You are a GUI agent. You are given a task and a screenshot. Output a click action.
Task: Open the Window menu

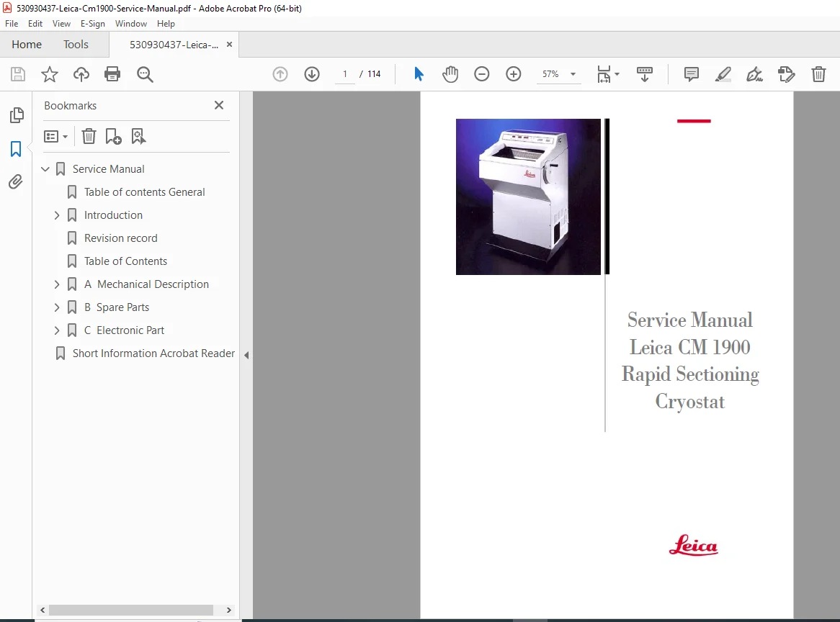(x=130, y=24)
